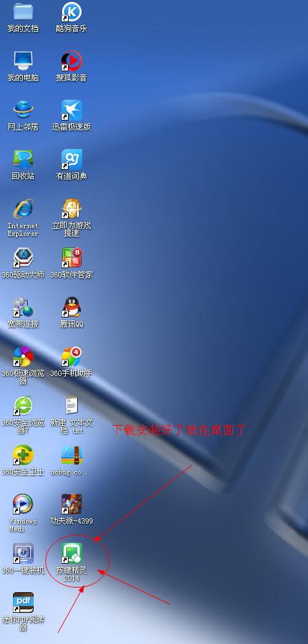Launch 迅雷极速版 shortcut
Image resolution: width=308 pixels, height=644 pixels.
pos(72,110)
